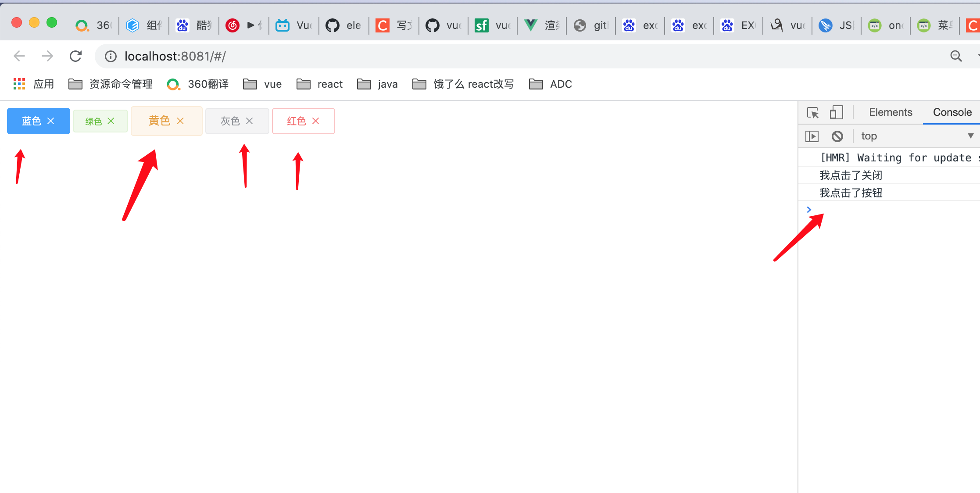This screenshot has width=980, height=493.
Task: Select the 我点击了关闭 console message
Action: pyautogui.click(x=851, y=175)
